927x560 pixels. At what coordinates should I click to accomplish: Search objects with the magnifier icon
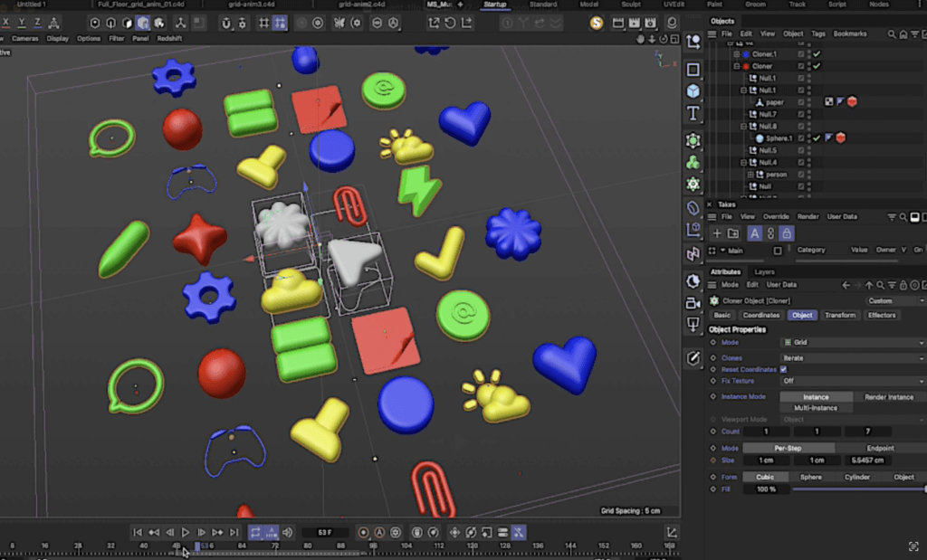point(892,34)
